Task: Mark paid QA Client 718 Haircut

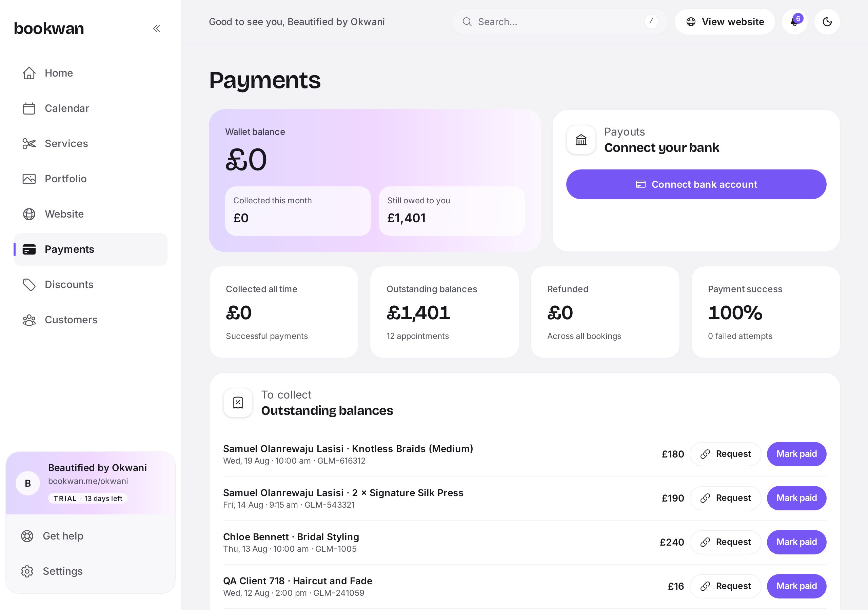Action: (x=796, y=586)
